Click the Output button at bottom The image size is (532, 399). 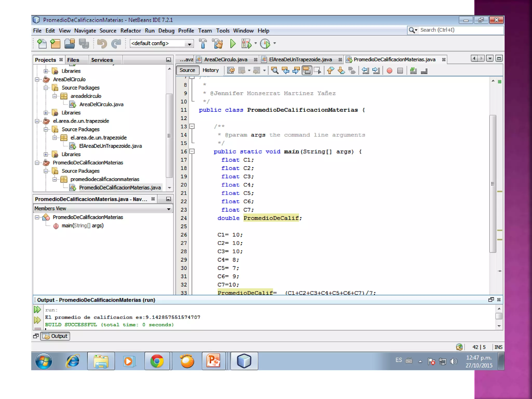[x=55, y=336]
